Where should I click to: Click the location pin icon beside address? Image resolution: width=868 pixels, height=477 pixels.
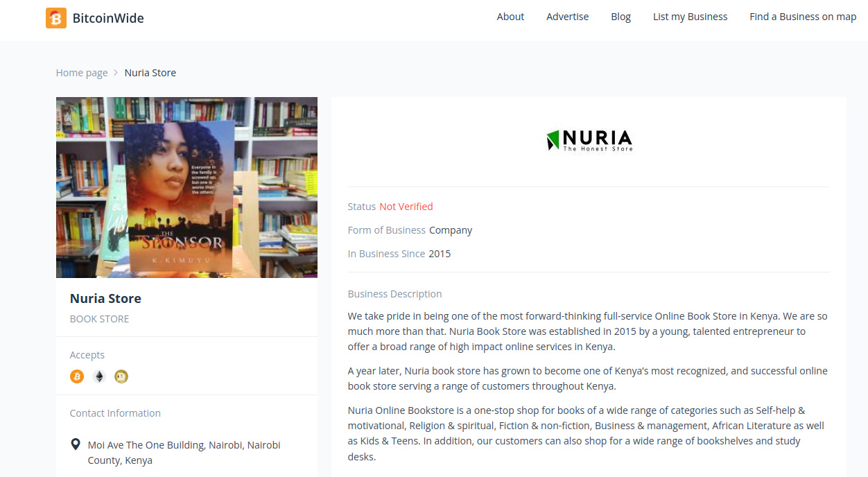(x=76, y=444)
